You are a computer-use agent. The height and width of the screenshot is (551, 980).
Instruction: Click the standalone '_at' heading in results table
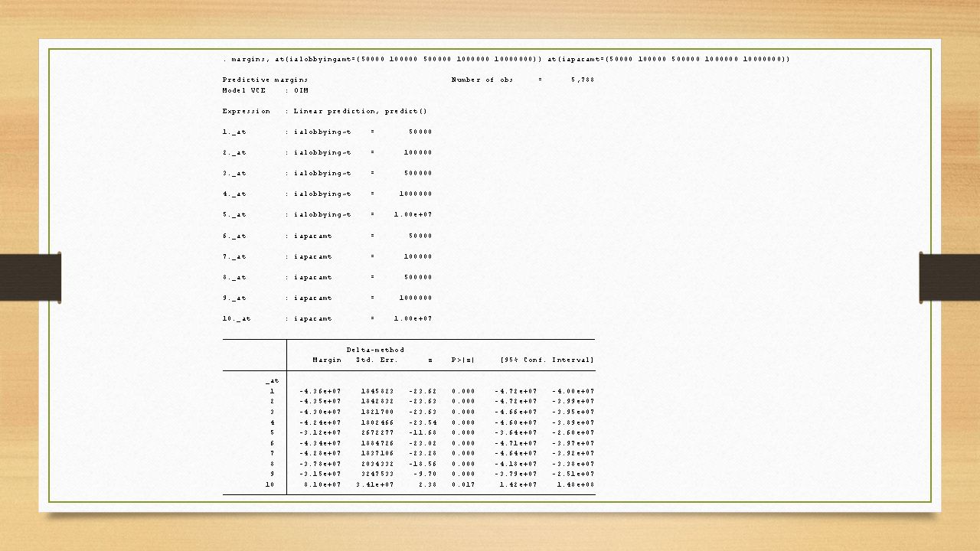pyautogui.click(x=272, y=380)
